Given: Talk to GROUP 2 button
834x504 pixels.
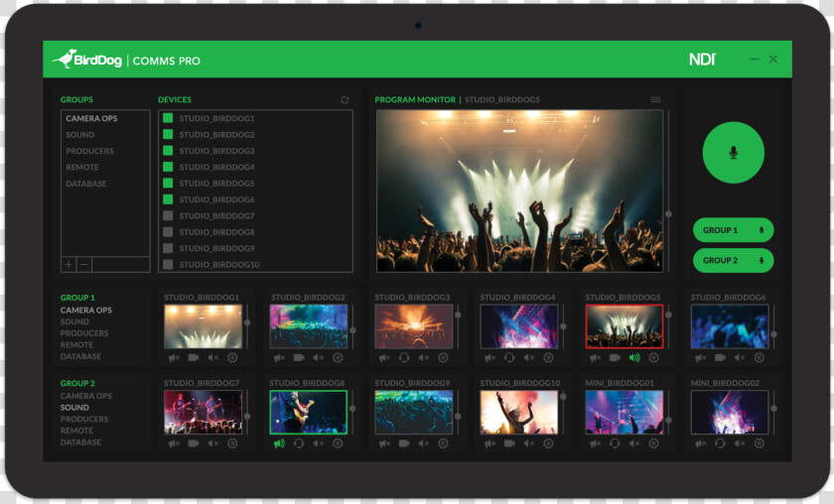Looking at the screenshot, I should click(733, 261).
